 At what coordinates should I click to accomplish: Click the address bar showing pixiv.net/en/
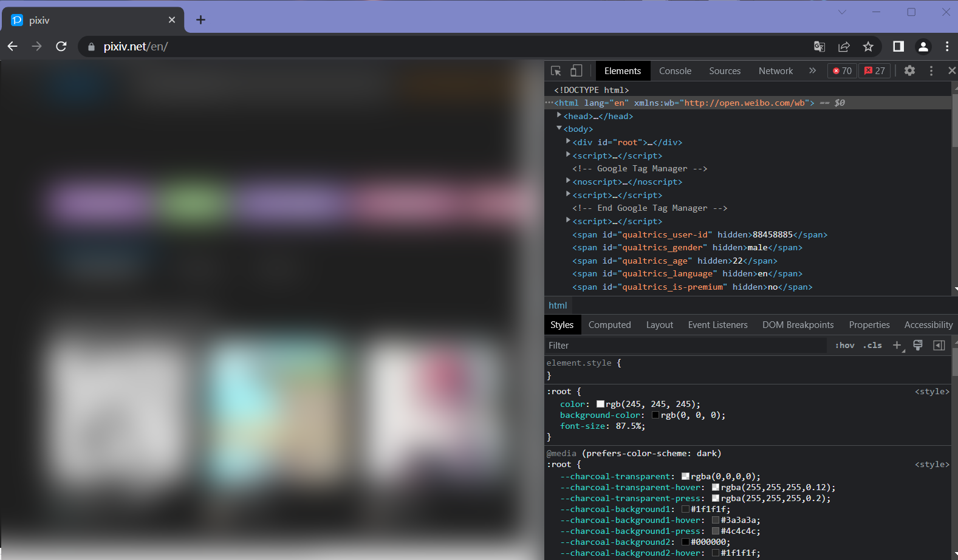[x=450, y=47]
